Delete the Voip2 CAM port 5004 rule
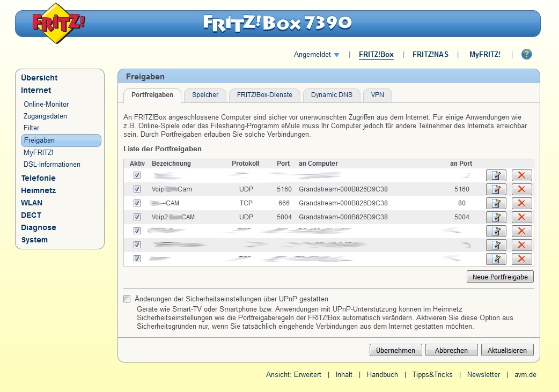Viewport: 559px width, 392px height. coord(521,217)
